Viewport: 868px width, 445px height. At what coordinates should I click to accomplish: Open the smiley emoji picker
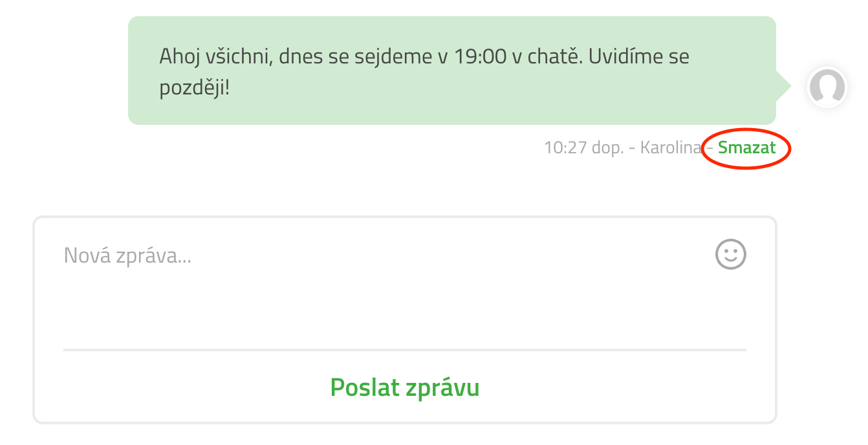pos(731,254)
